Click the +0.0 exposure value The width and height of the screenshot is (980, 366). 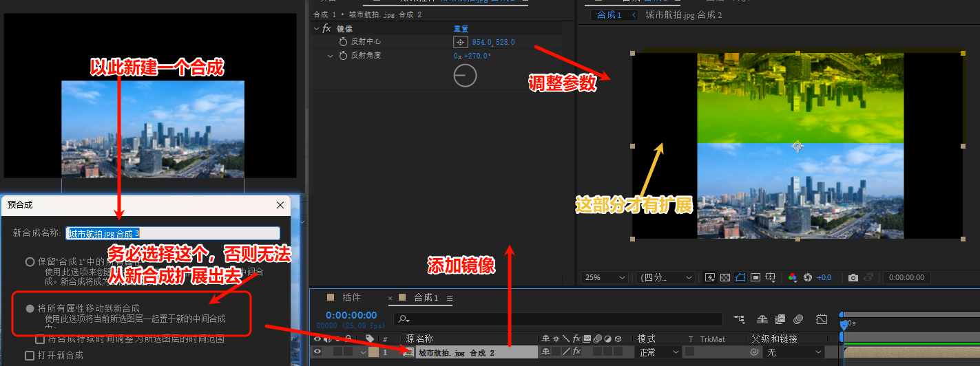click(x=824, y=277)
